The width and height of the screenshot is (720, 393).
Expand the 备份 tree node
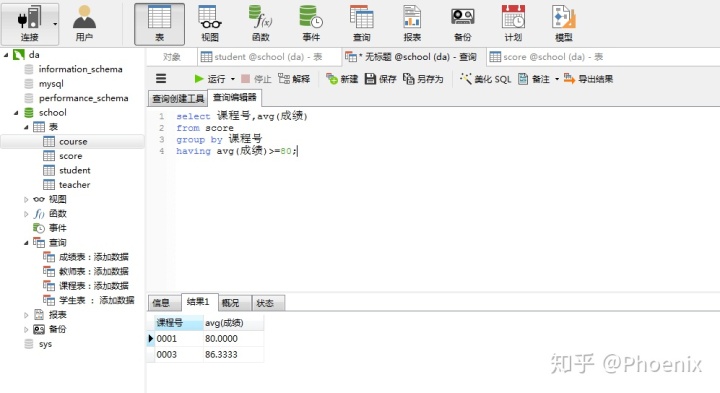[26, 329]
